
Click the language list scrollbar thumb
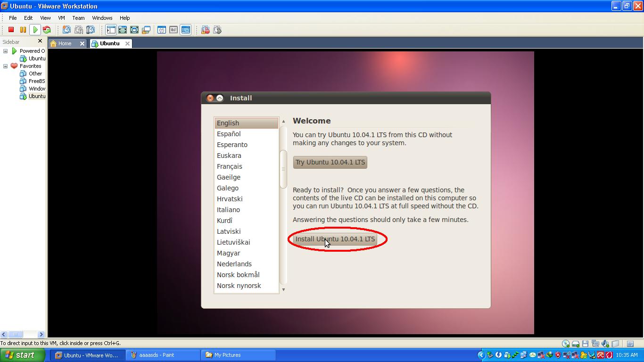pyautogui.click(x=283, y=169)
